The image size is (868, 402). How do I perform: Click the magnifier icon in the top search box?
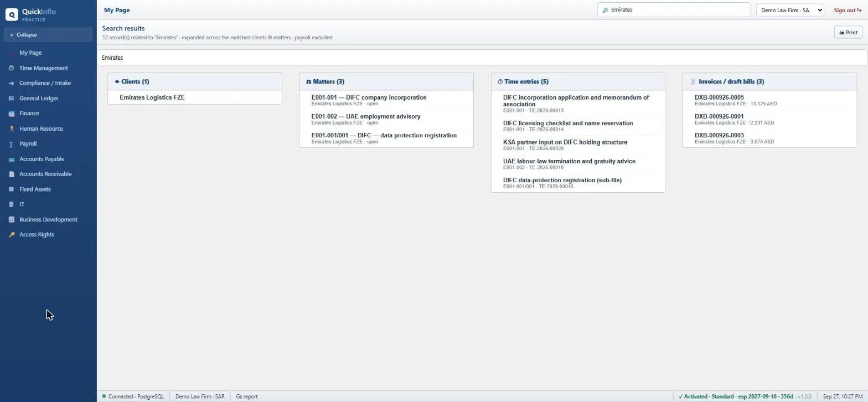(605, 10)
